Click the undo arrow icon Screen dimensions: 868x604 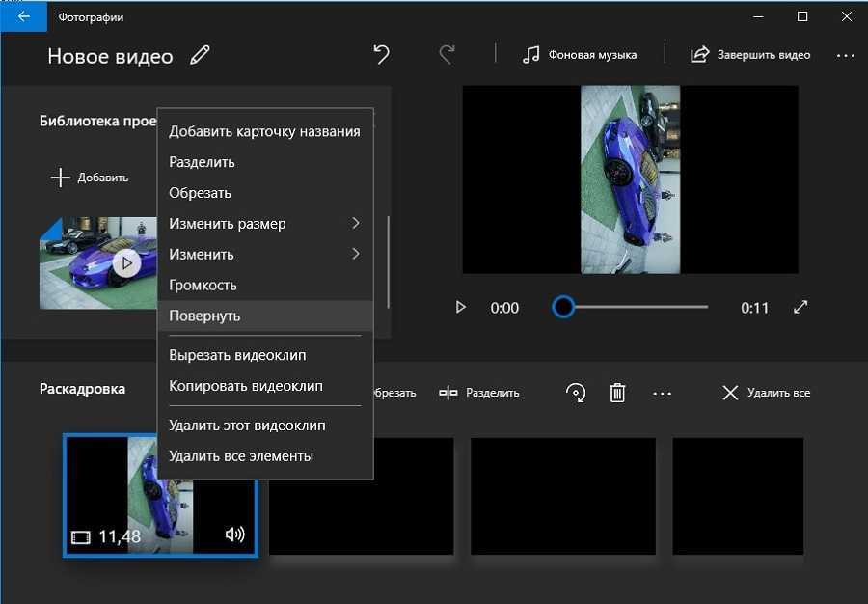[x=382, y=55]
